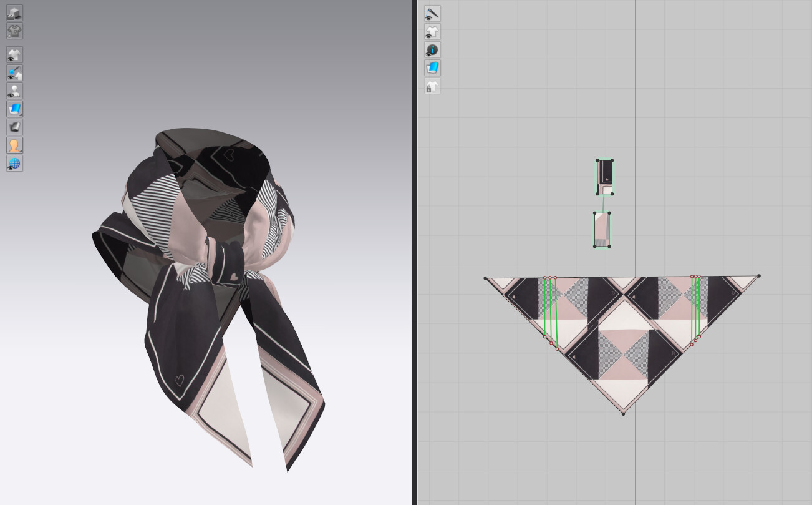Click the clapperboard cube render icon in 3D window
The width and height of the screenshot is (812, 505).
14,12
